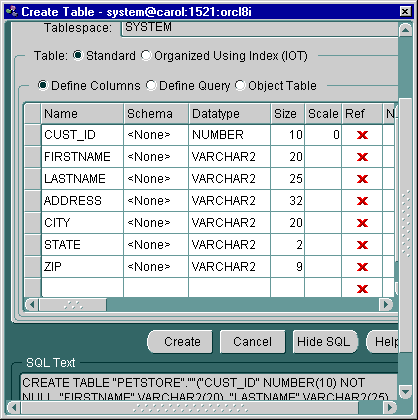418x420 pixels.
Task: Click the bottom horizontal scroll right arrow
Action: [x=390, y=407]
